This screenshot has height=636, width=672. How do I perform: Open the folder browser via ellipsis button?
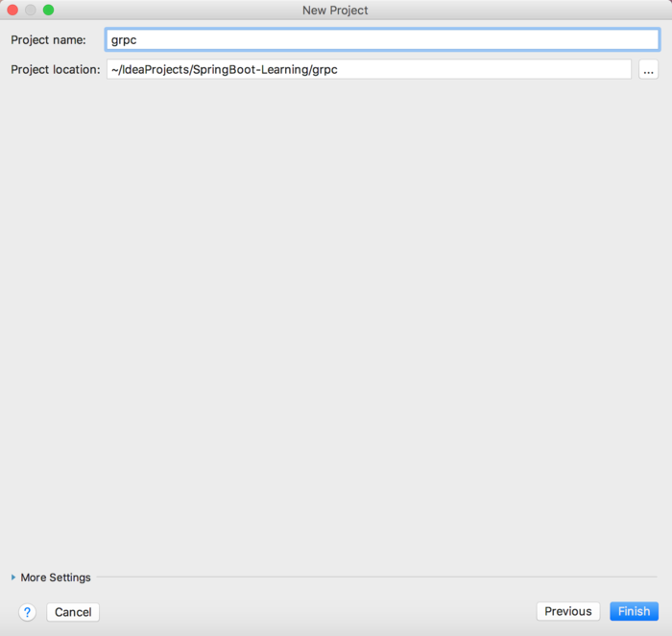[x=648, y=69]
